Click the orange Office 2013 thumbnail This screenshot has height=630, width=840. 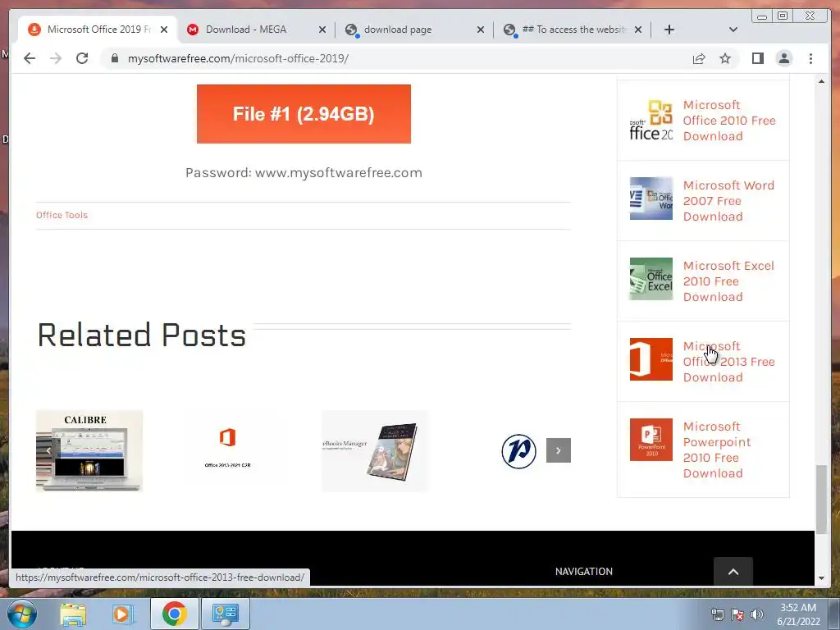(651, 359)
